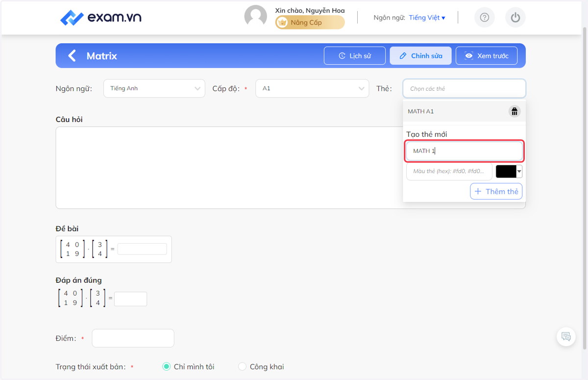Click the exam.vn logo
The height and width of the screenshot is (380, 588).
coord(101,18)
